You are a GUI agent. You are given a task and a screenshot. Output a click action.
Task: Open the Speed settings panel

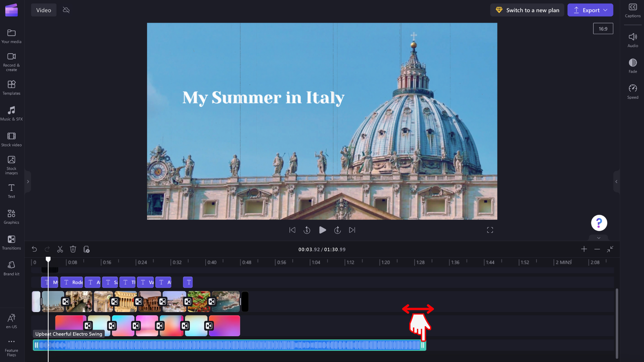(x=633, y=90)
